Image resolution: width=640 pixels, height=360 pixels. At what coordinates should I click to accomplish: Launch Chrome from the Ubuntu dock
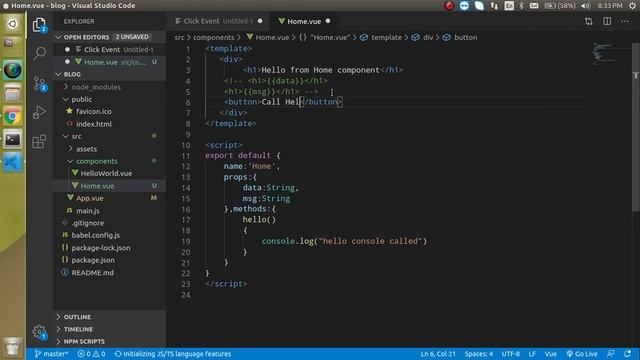pyautogui.click(x=13, y=117)
